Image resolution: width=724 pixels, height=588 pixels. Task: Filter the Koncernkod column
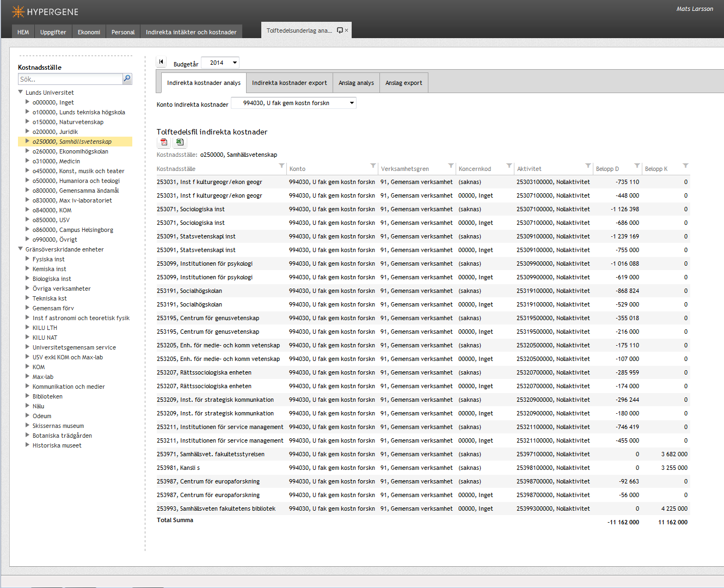point(509,166)
